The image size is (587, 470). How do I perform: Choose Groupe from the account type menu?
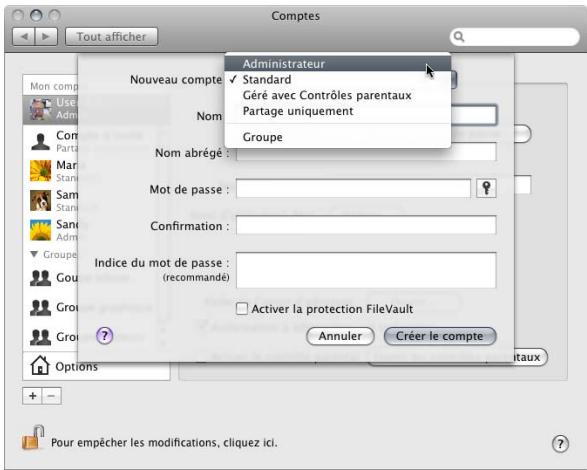pyautogui.click(x=338, y=137)
